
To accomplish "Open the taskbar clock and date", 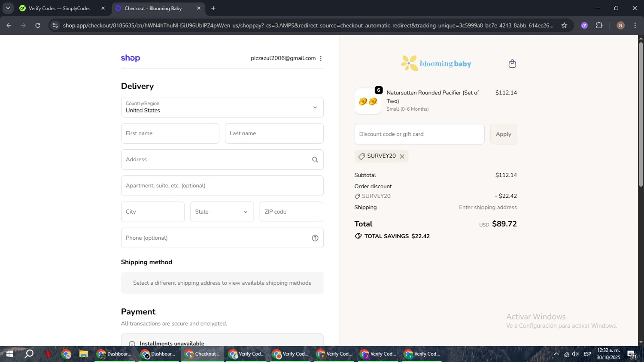I will (x=608, y=354).
